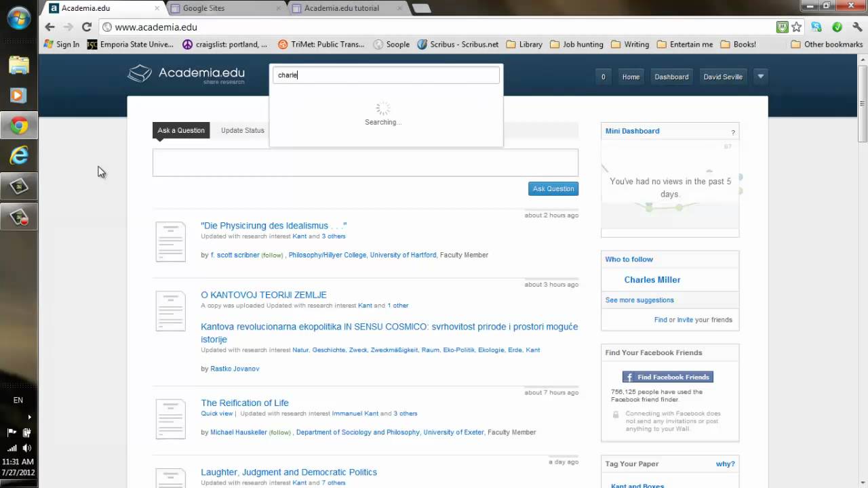Click the Find friends link
868x488 pixels.
point(660,320)
